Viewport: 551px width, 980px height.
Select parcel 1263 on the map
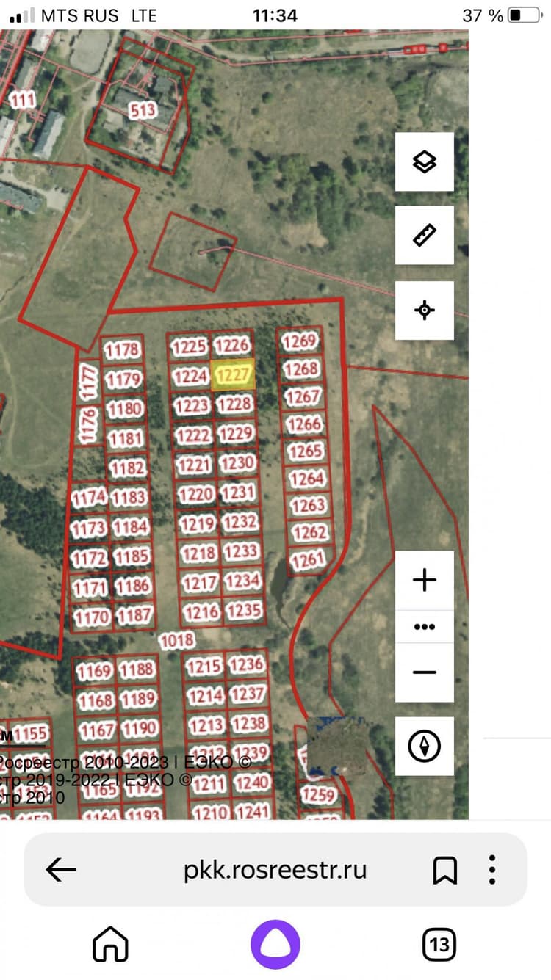pos(309,505)
